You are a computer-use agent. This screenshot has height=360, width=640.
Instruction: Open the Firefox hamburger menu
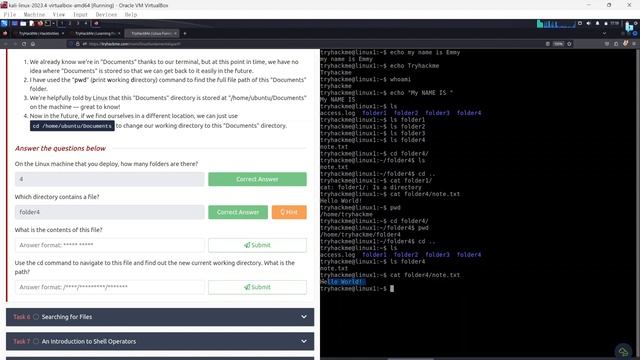634,44
